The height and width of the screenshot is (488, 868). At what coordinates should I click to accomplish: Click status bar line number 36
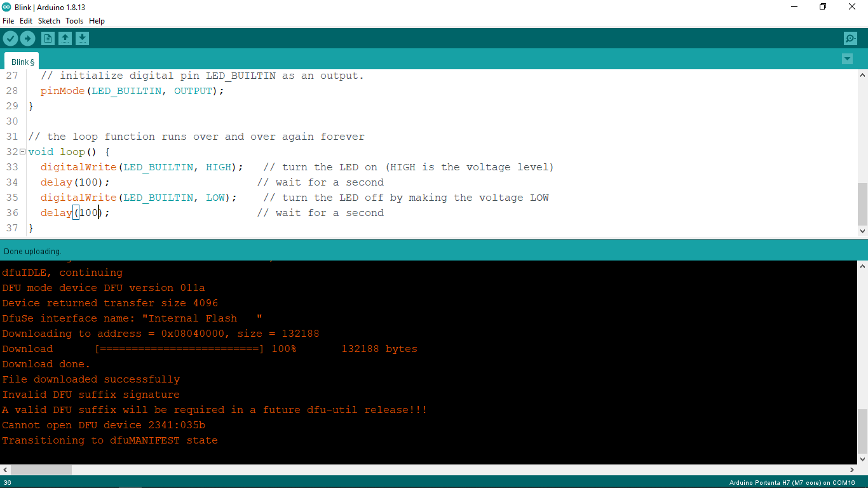tap(7, 483)
